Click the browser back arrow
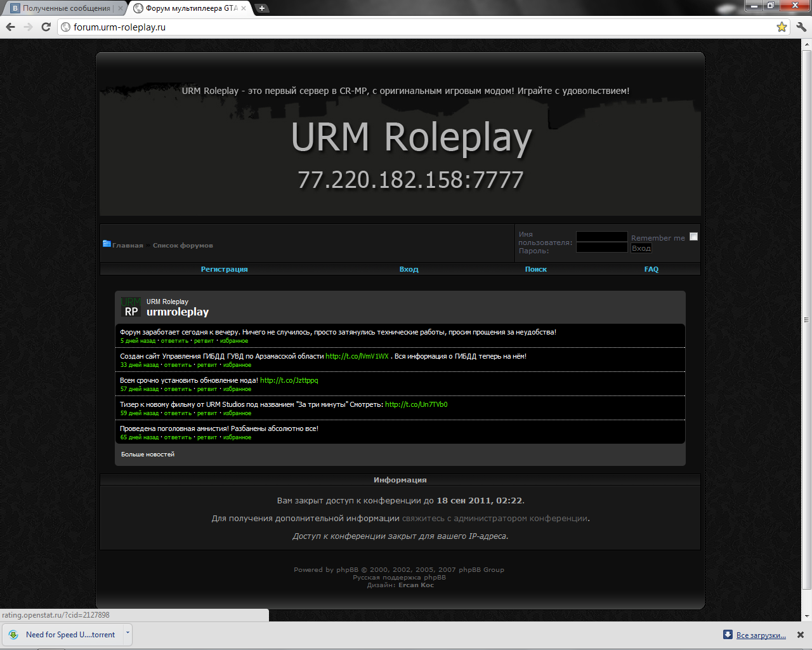This screenshot has height=650, width=812. pos(10,27)
